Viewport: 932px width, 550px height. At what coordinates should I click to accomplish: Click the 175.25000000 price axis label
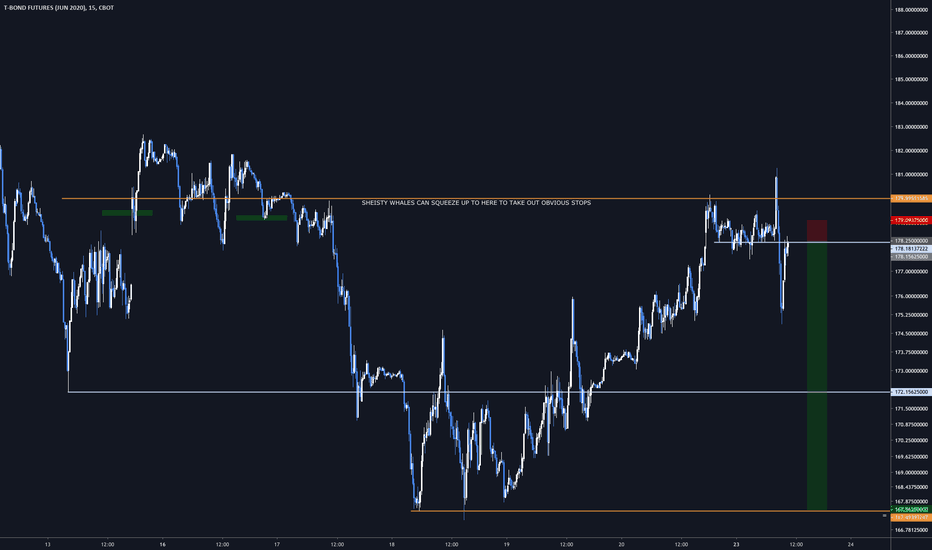(x=912, y=315)
